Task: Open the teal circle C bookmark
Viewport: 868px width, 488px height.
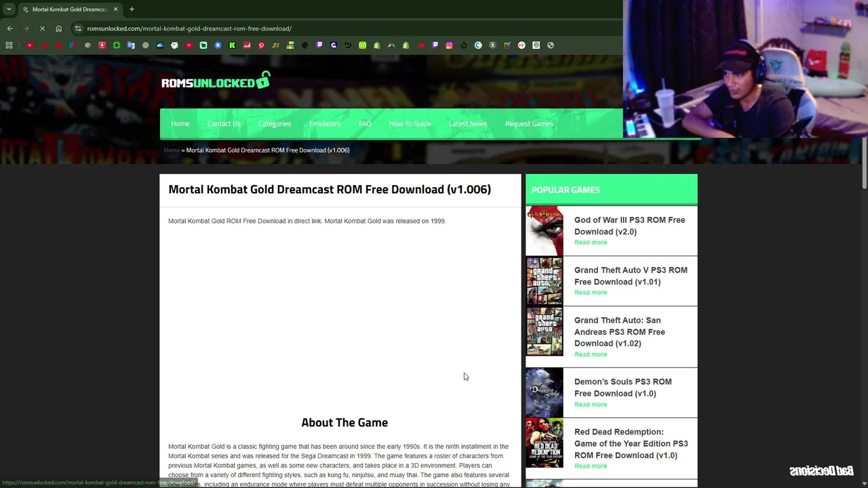Action: coord(478,45)
